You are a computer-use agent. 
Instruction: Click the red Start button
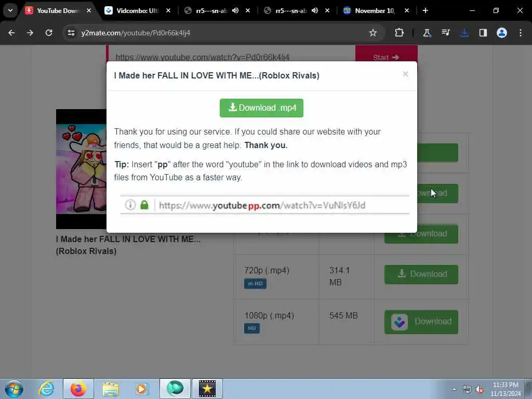[x=386, y=54]
